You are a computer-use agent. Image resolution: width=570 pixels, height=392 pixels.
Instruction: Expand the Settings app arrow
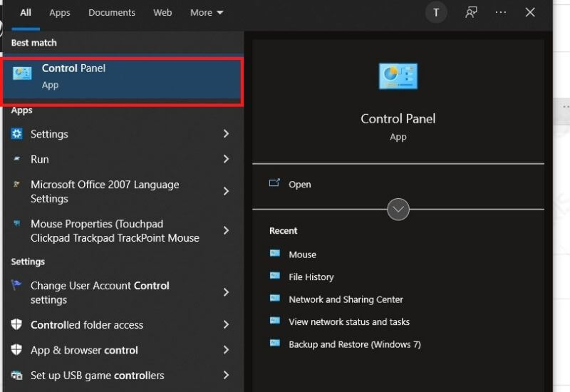click(x=226, y=134)
